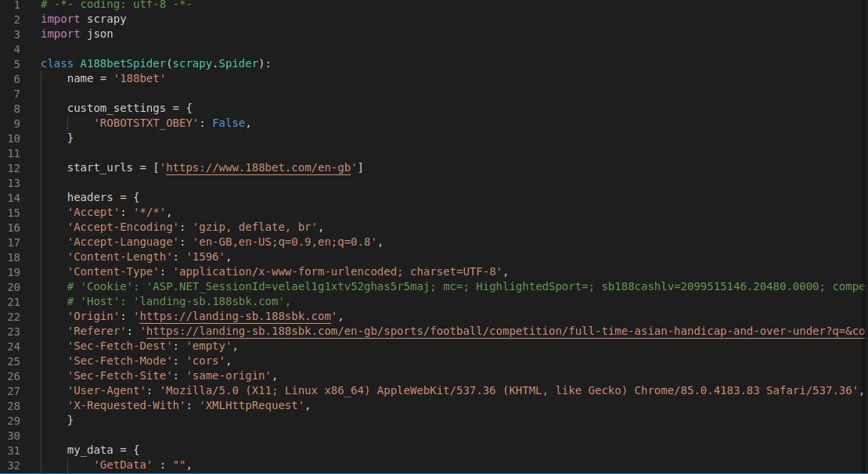
Task: Click line number 5 in the gutter
Action: coord(16,64)
